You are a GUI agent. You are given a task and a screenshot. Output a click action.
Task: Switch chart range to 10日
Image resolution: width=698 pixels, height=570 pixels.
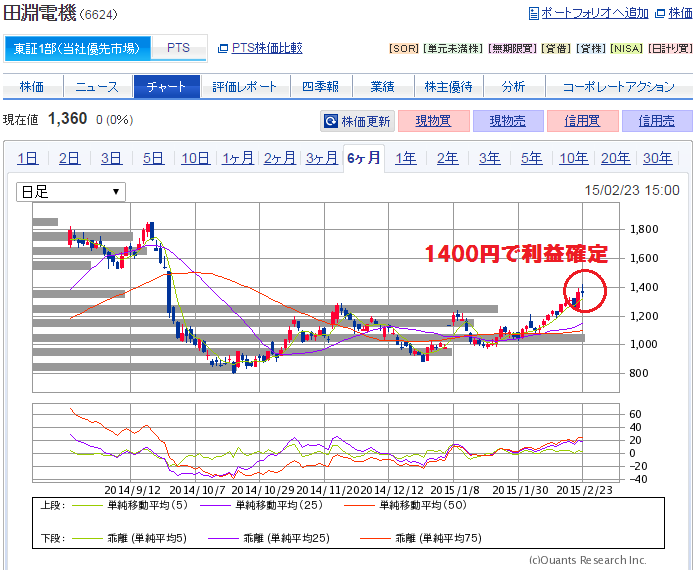[x=195, y=158]
